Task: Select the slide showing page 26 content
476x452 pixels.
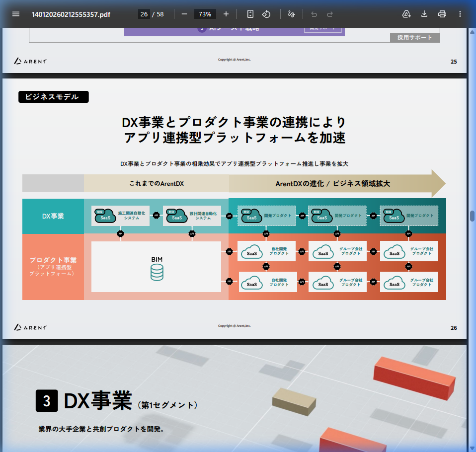Action: point(234,209)
